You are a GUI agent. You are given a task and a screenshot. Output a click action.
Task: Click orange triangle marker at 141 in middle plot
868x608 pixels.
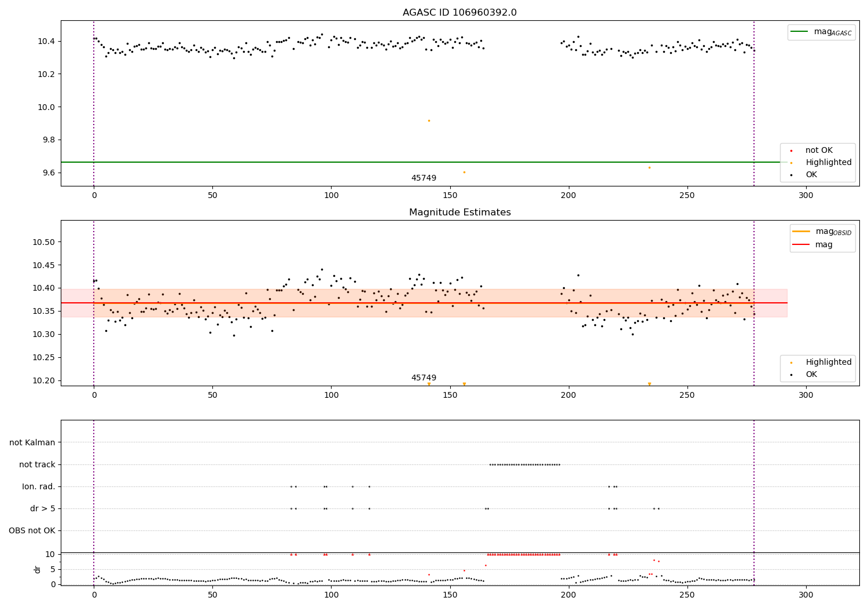coord(429,384)
